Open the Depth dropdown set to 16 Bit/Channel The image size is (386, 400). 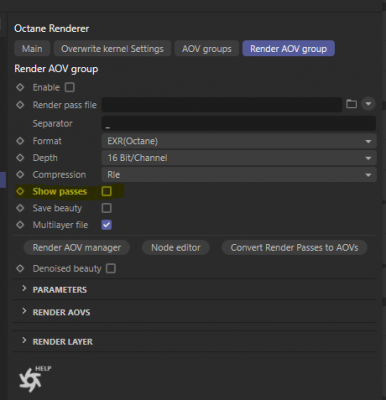tap(239, 158)
